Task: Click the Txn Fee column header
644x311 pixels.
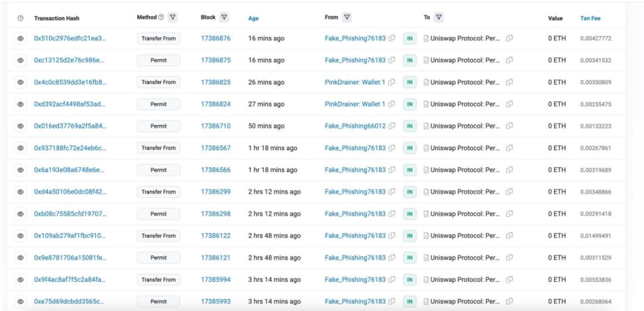Action: click(x=590, y=19)
